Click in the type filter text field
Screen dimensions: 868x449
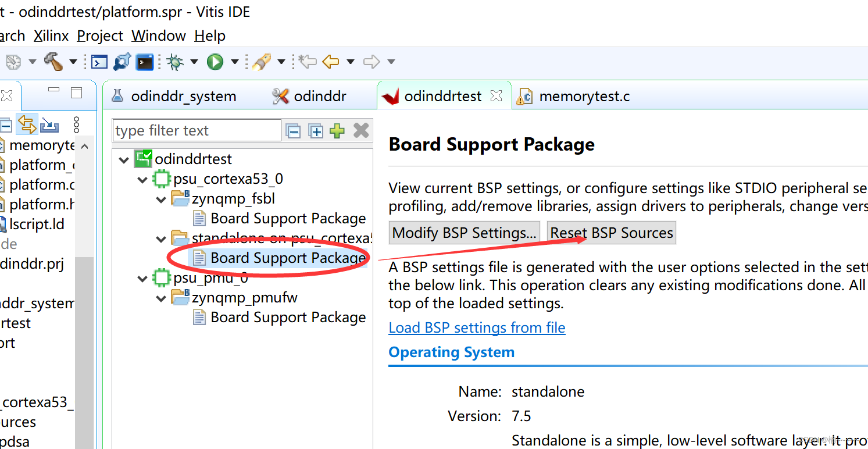[197, 131]
